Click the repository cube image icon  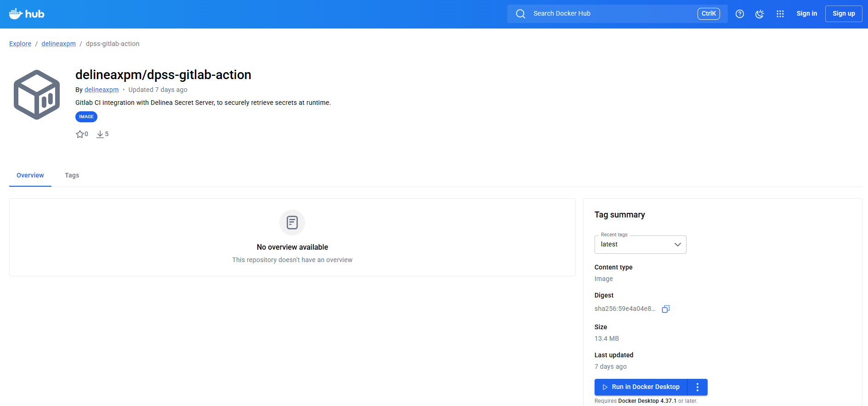pyautogui.click(x=37, y=95)
